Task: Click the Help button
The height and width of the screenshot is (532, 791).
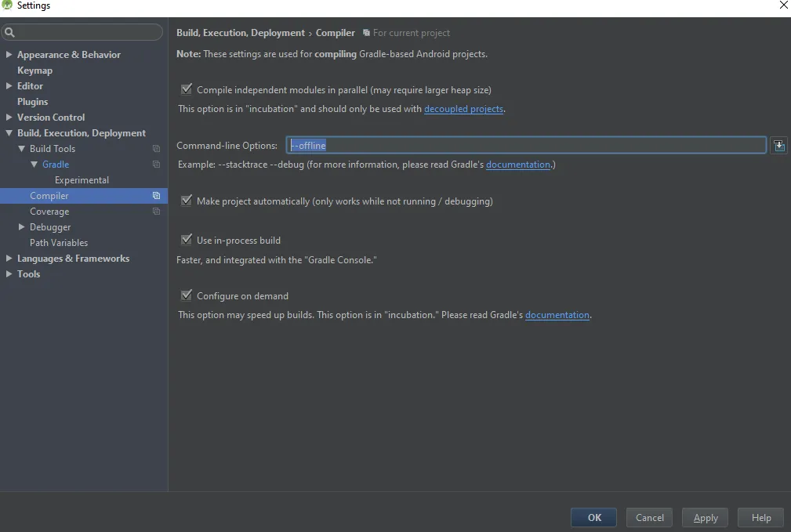Action: (x=760, y=517)
